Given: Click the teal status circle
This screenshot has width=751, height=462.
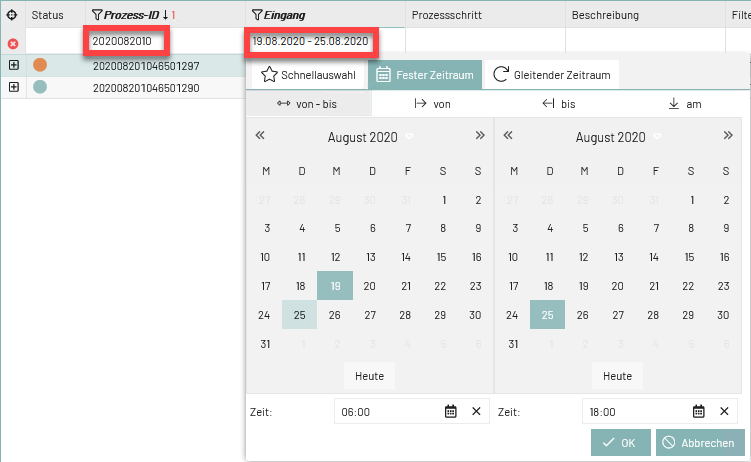Looking at the screenshot, I should 40,87.
